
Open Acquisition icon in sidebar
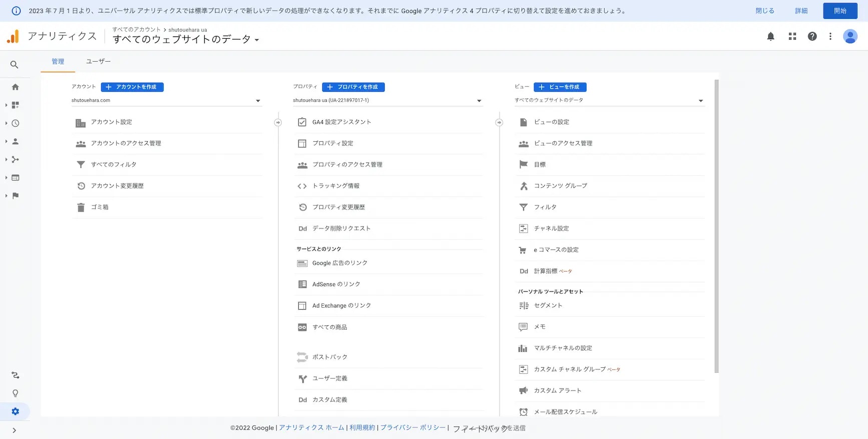16,159
